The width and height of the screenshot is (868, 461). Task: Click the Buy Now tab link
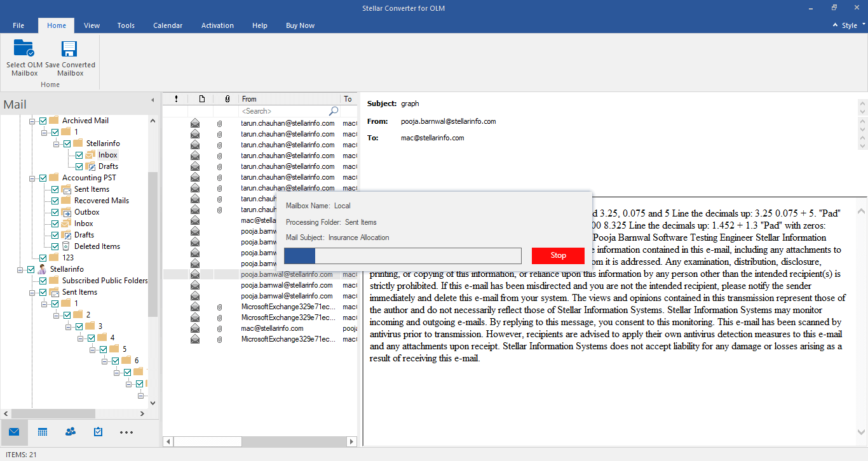pyautogui.click(x=300, y=25)
